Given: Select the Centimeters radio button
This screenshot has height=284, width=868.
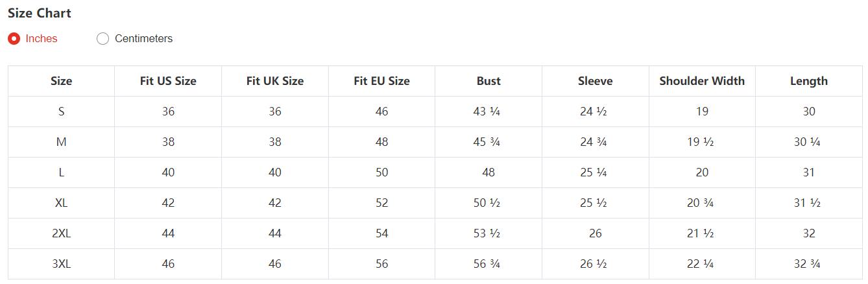Looking at the screenshot, I should pos(102,39).
